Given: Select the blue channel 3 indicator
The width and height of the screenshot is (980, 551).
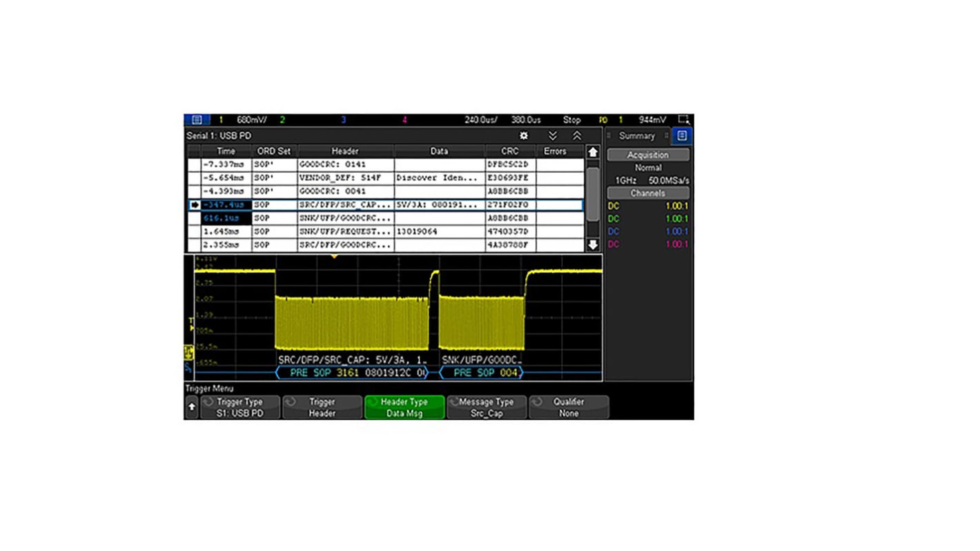Looking at the screenshot, I should coord(343,120).
